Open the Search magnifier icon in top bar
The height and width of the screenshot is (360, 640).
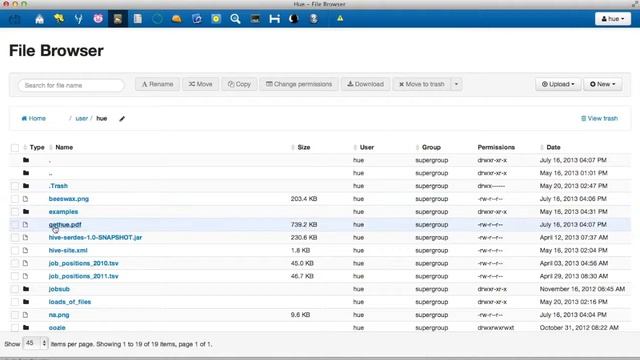[236, 19]
